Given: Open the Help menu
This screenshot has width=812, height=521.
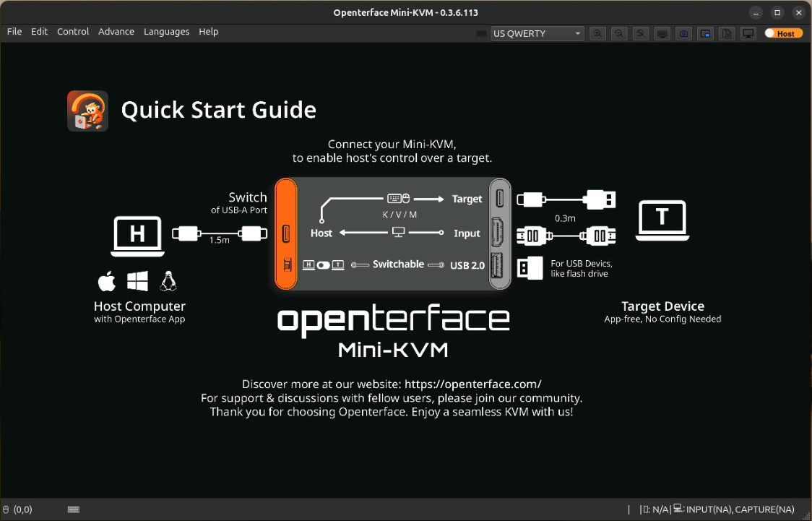Looking at the screenshot, I should [208, 32].
